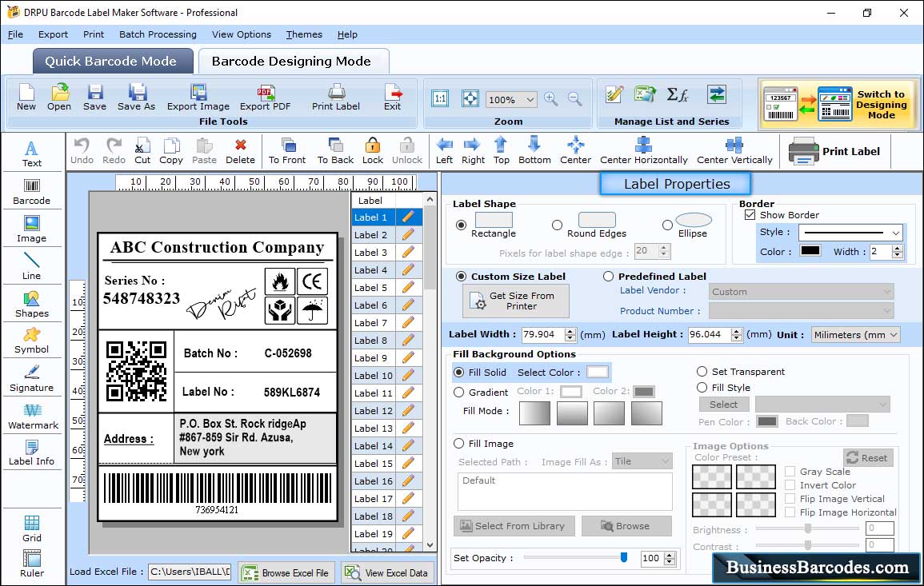Image resolution: width=924 pixels, height=586 pixels.
Task: Click the zoom out magnifier
Action: [575, 99]
